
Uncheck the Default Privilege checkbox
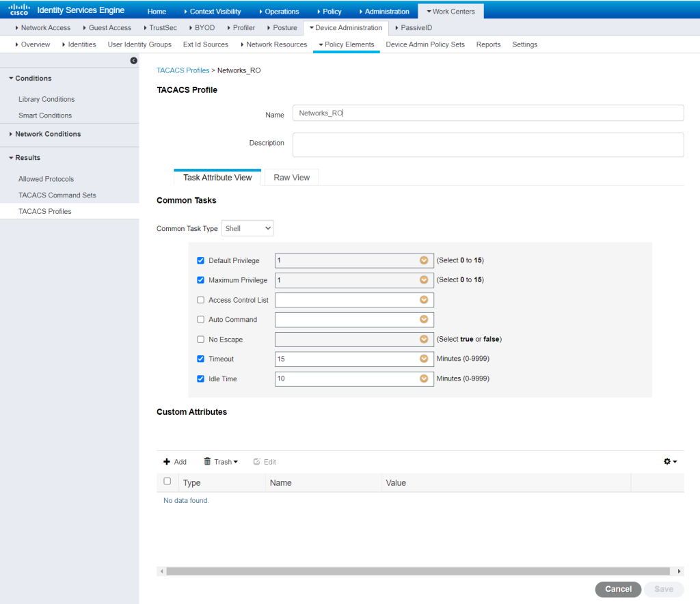pos(200,260)
